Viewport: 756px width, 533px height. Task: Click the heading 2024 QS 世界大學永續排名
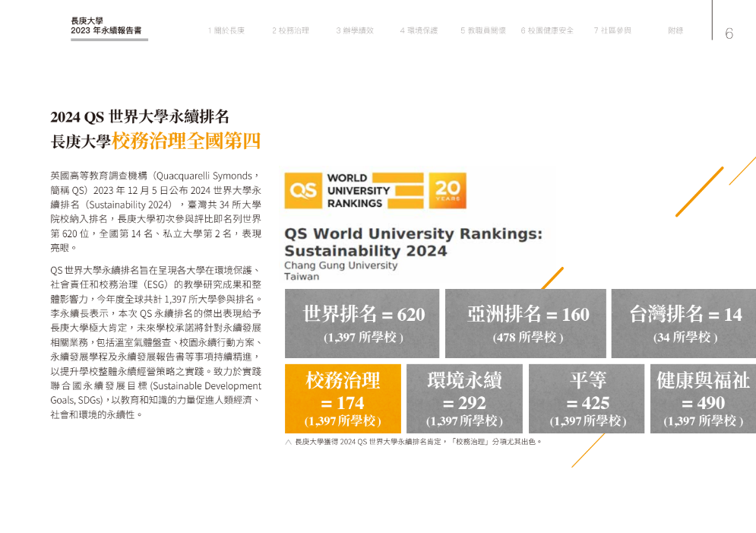[x=140, y=117]
